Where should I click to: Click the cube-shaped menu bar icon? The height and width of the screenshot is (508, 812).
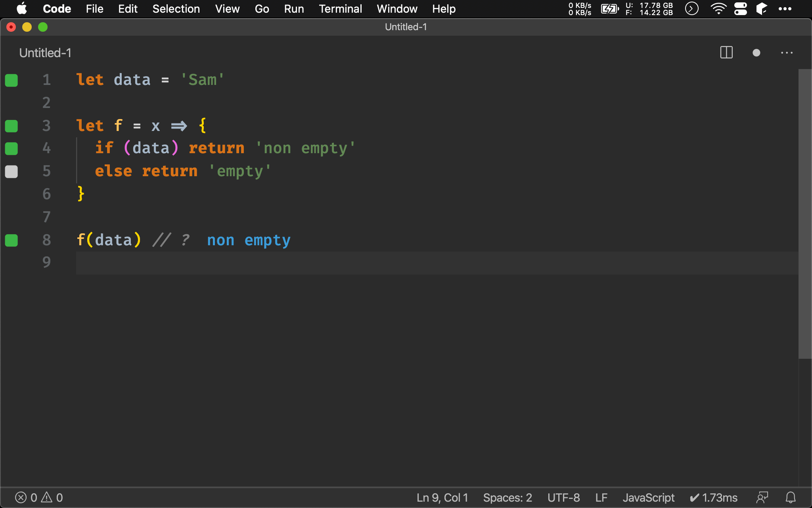(x=762, y=9)
